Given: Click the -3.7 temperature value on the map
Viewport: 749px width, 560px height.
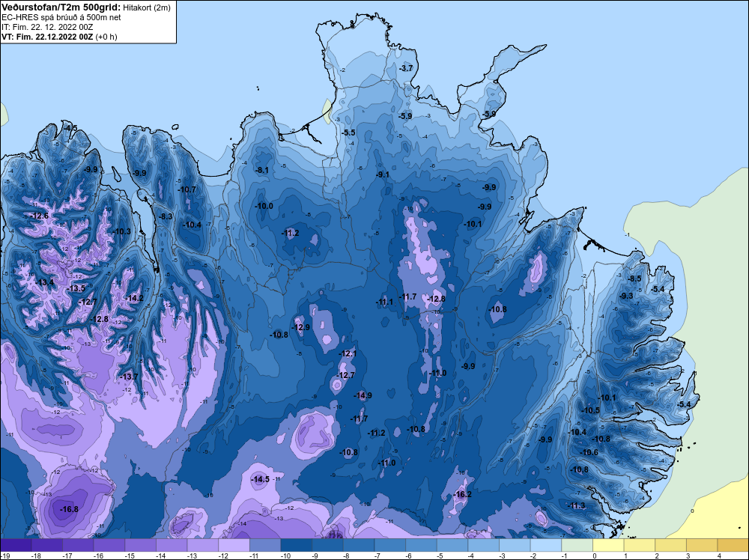Looking at the screenshot, I should [x=405, y=68].
